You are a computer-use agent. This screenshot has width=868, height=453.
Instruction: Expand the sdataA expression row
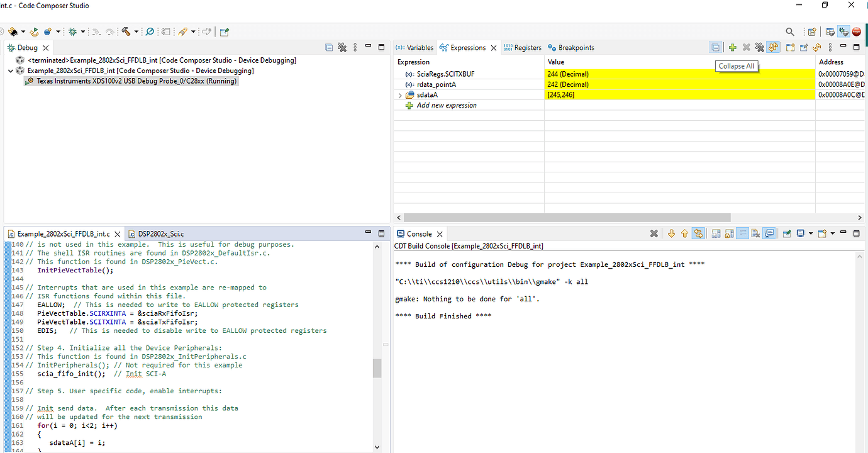pyautogui.click(x=400, y=95)
